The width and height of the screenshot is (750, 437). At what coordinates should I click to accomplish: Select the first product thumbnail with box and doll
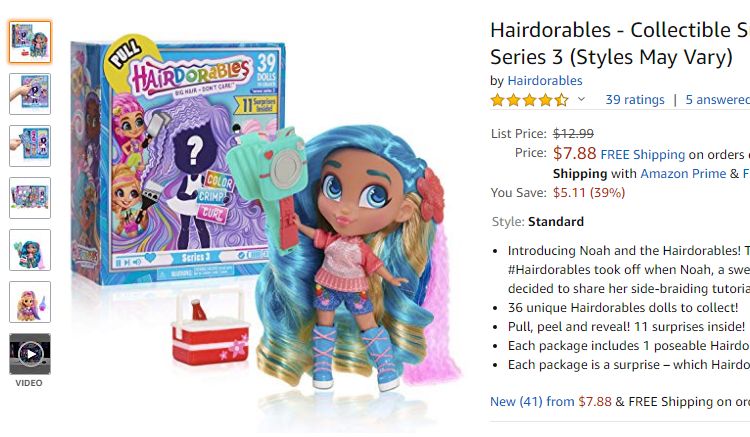[30, 42]
